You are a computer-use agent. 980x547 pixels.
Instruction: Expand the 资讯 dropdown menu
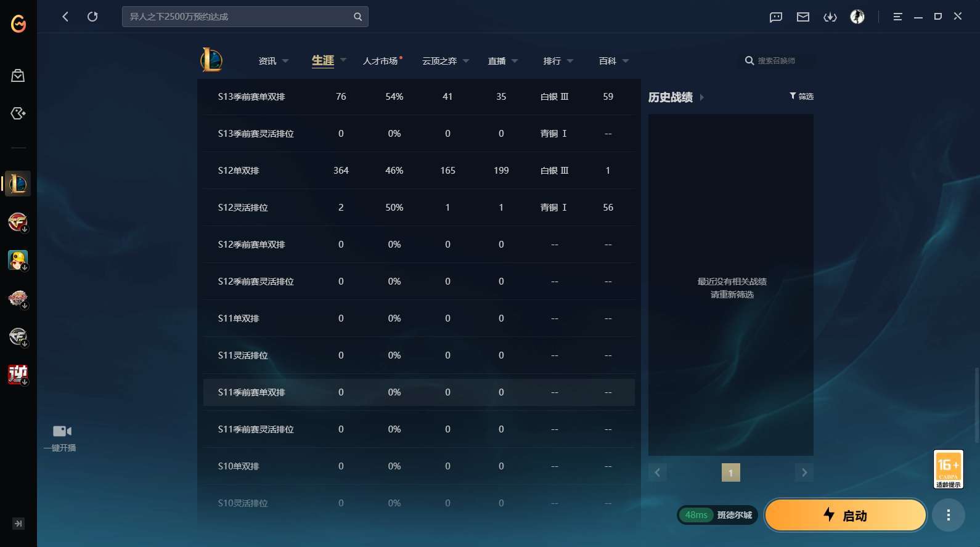pyautogui.click(x=285, y=61)
